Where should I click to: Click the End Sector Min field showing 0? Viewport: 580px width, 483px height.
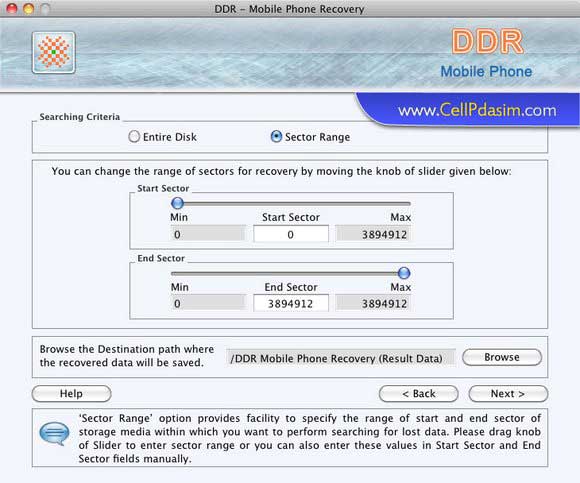pyautogui.click(x=208, y=303)
